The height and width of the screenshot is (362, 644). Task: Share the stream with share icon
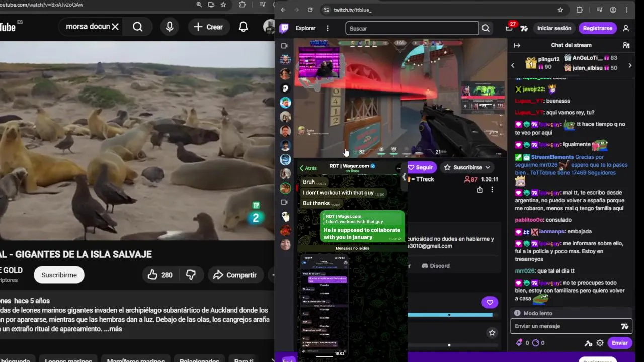click(x=480, y=190)
